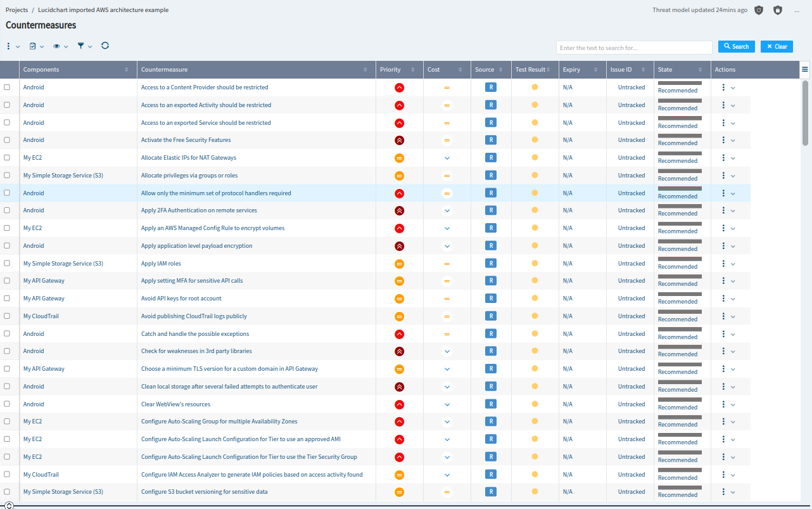Screen dimensions: 812x509
Task: Tick checkbox for Apply IAM roles row
Action: 7,263
